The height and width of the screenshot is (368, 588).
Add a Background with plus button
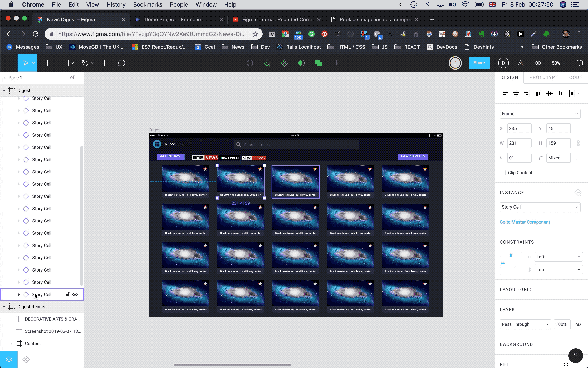pos(578,344)
